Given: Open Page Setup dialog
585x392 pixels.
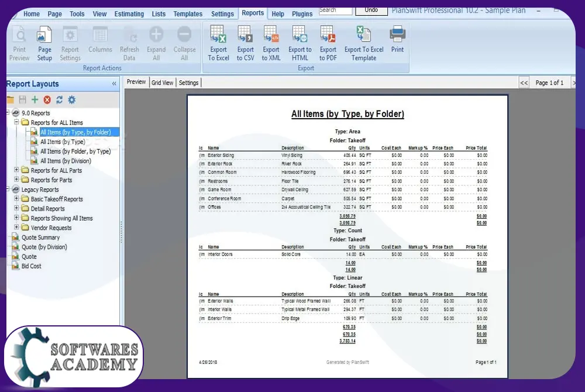Looking at the screenshot, I should click(x=44, y=44).
